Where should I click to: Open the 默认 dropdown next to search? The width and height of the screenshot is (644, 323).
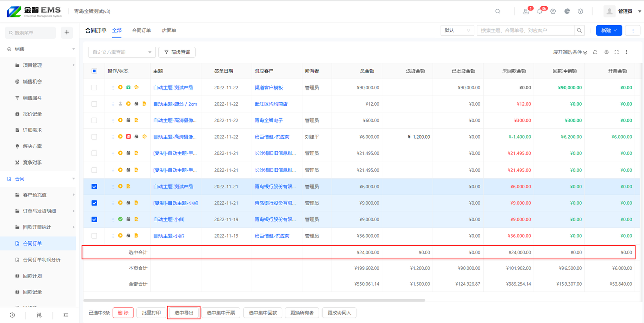(x=457, y=30)
